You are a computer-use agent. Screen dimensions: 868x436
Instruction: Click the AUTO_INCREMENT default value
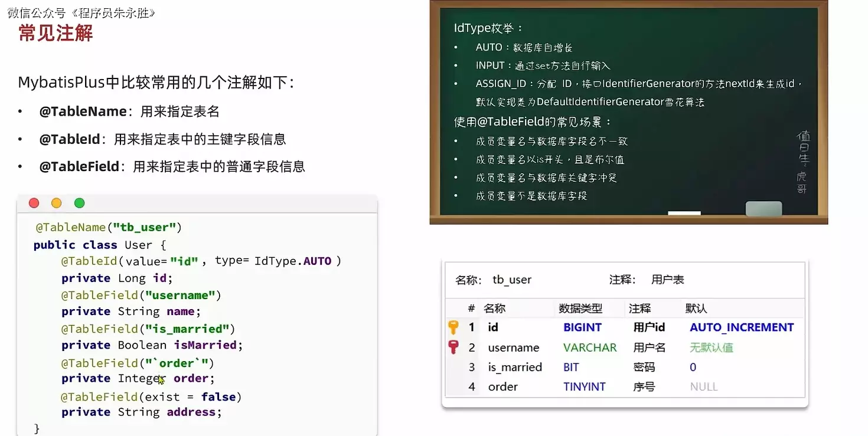741,327
